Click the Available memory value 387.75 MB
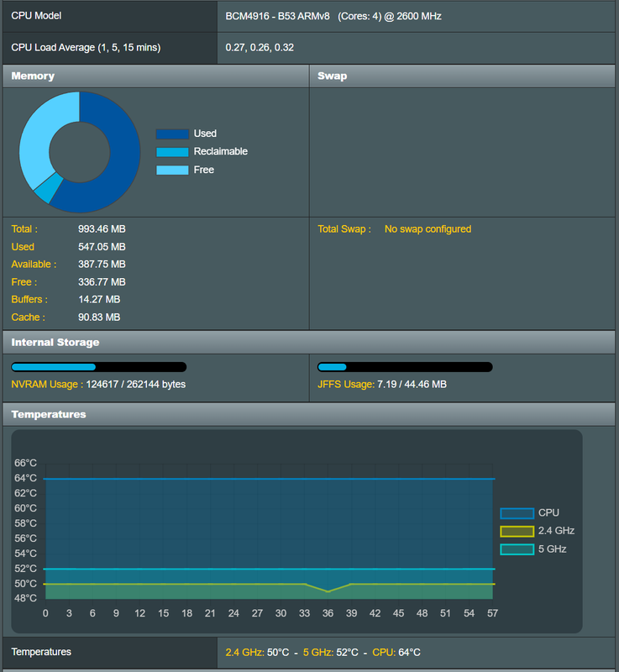This screenshot has height=672, width=619. [102, 265]
